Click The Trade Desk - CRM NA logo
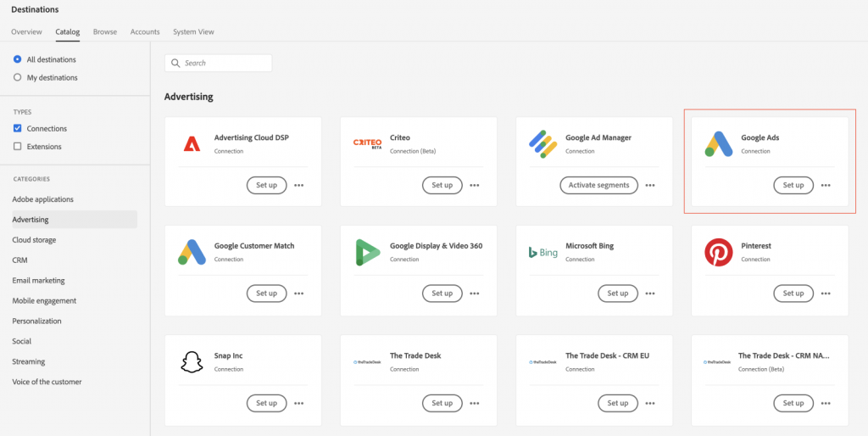The height and width of the screenshot is (436, 868). click(x=719, y=361)
